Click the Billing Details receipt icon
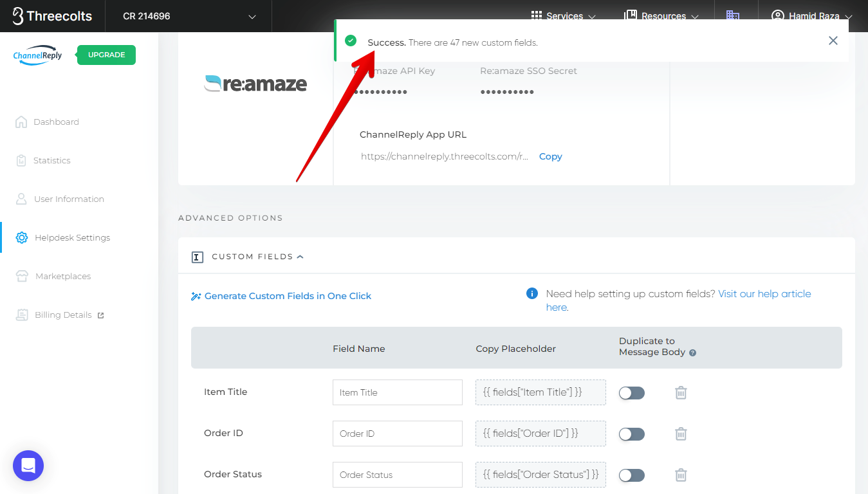 [23, 315]
